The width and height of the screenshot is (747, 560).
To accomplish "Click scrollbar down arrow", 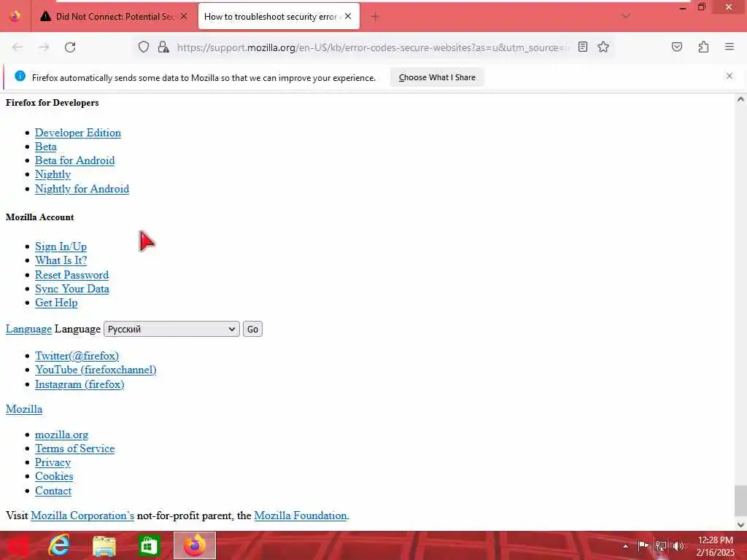I will pyautogui.click(x=740, y=525).
